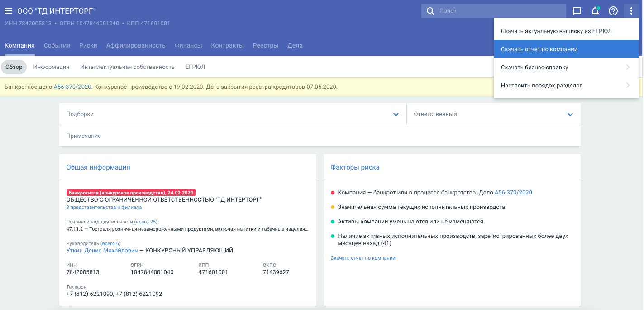The image size is (644, 310).
Task: Click the phone numbers +7 (812) 6221090 line
Action: 114,294
